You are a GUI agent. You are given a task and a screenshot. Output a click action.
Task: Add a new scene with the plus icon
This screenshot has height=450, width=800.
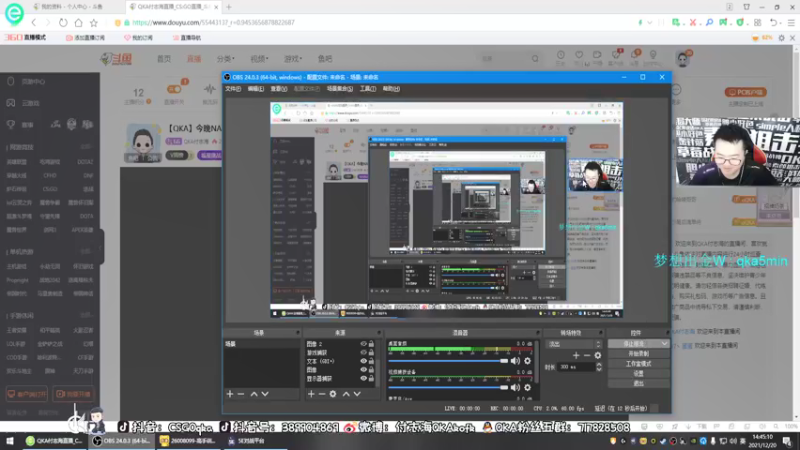tap(230, 394)
